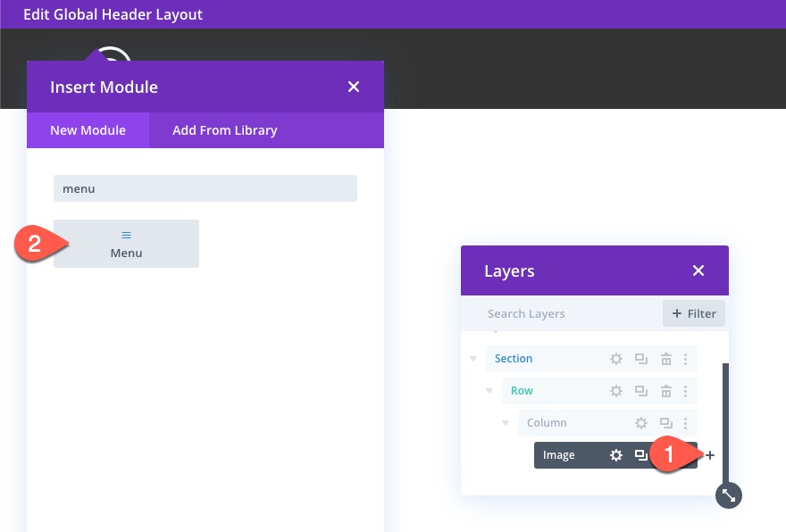Close the Layers panel

pyautogui.click(x=698, y=270)
